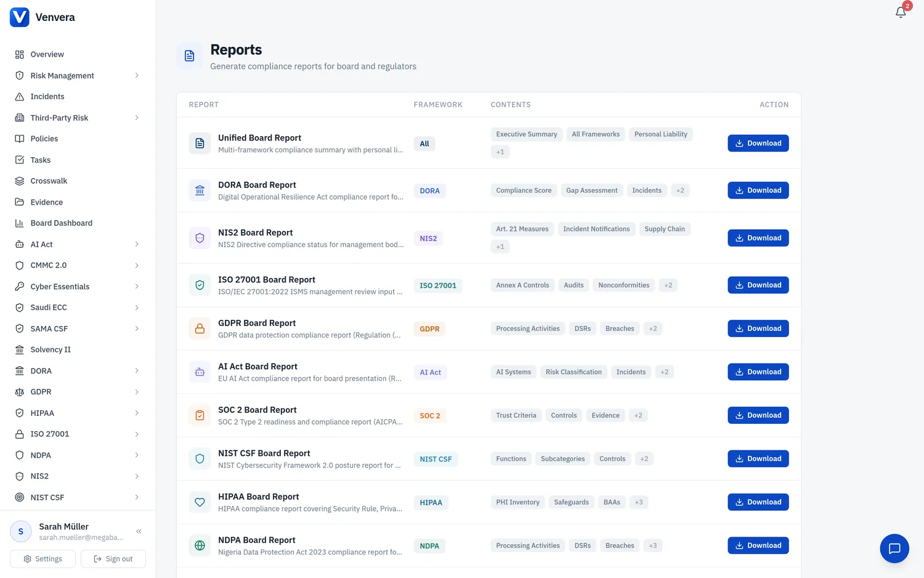Open NDPA in the sidebar menu
This screenshot has height=578, width=924.
tap(78, 455)
